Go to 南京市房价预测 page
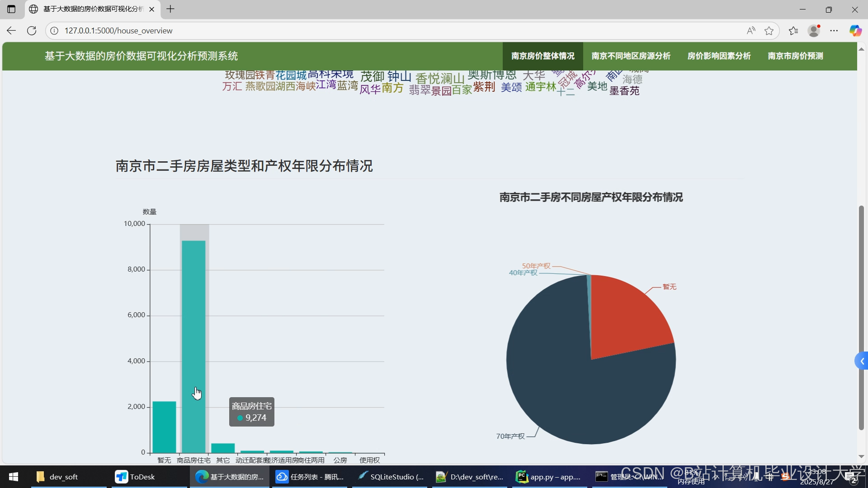 [795, 56]
